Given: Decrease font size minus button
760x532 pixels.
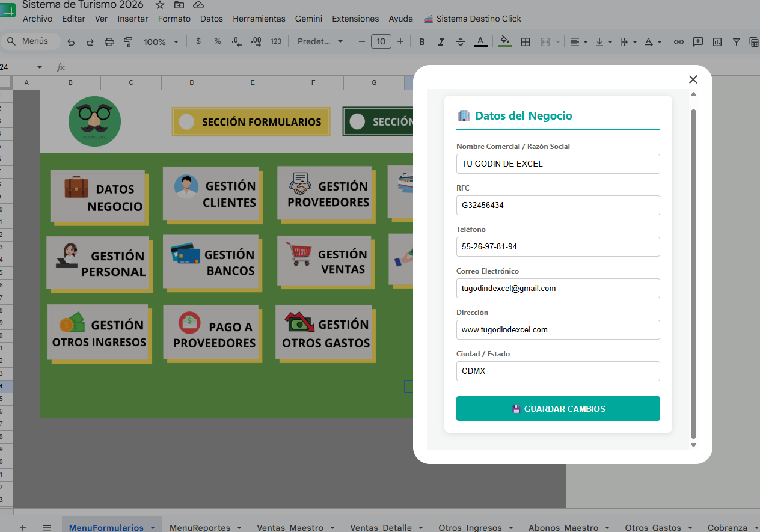Looking at the screenshot, I should (361, 42).
